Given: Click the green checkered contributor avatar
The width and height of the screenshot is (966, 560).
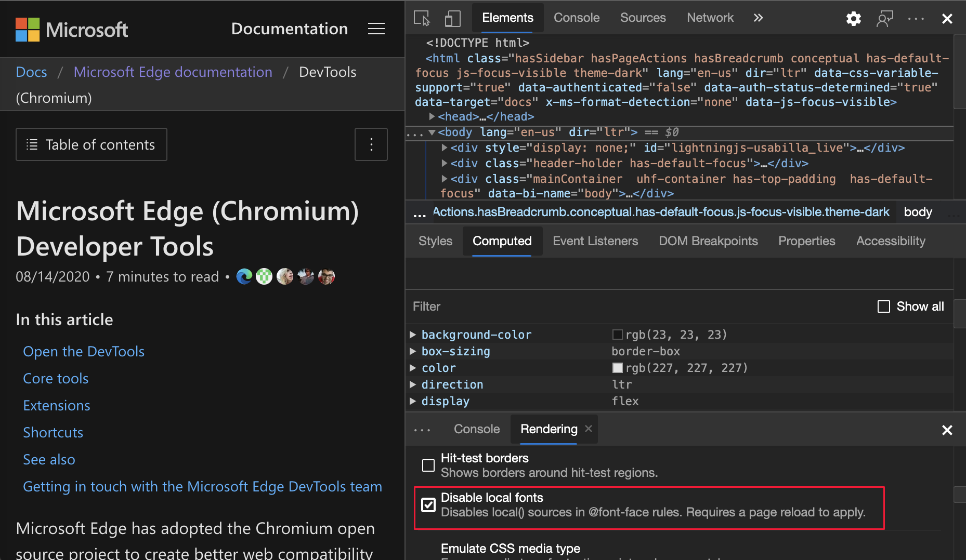Looking at the screenshot, I should click(x=264, y=276).
